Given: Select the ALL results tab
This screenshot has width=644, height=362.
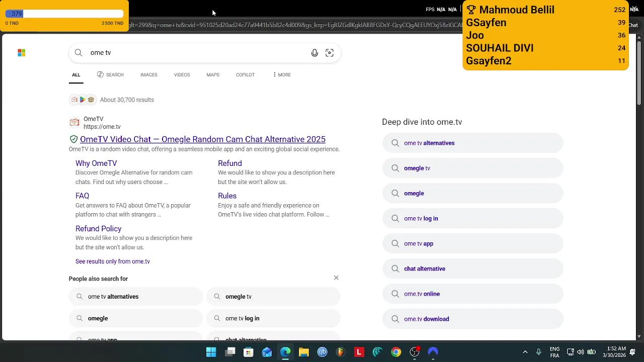Looking at the screenshot, I should [x=76, y=75].
